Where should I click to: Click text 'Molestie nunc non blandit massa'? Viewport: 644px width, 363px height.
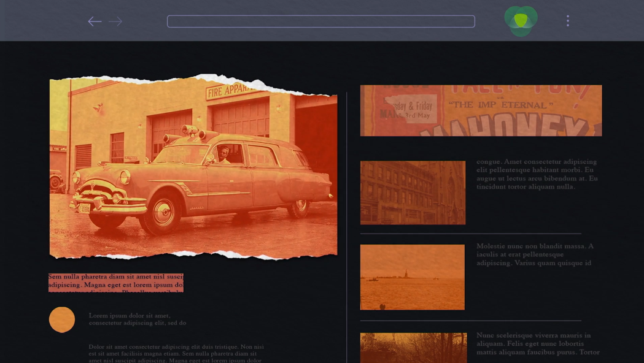point(532,246)
